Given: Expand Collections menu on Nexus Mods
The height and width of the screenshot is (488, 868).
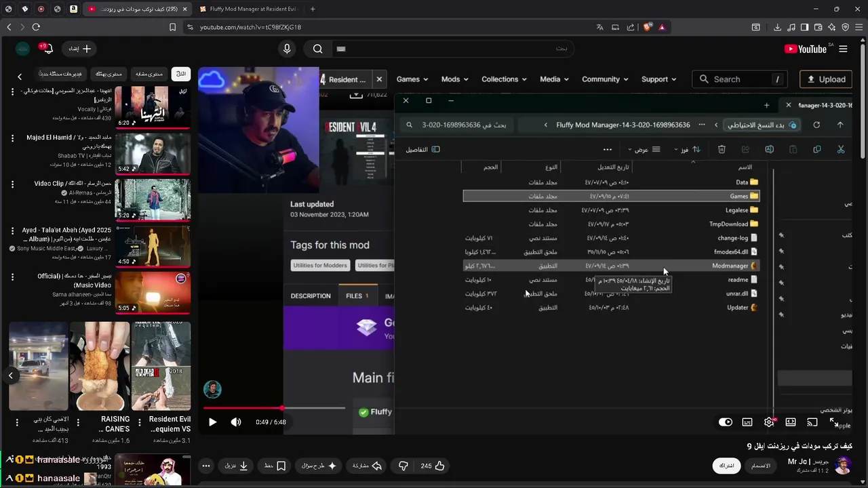Looking at the screenshot, I should (504, 79).
